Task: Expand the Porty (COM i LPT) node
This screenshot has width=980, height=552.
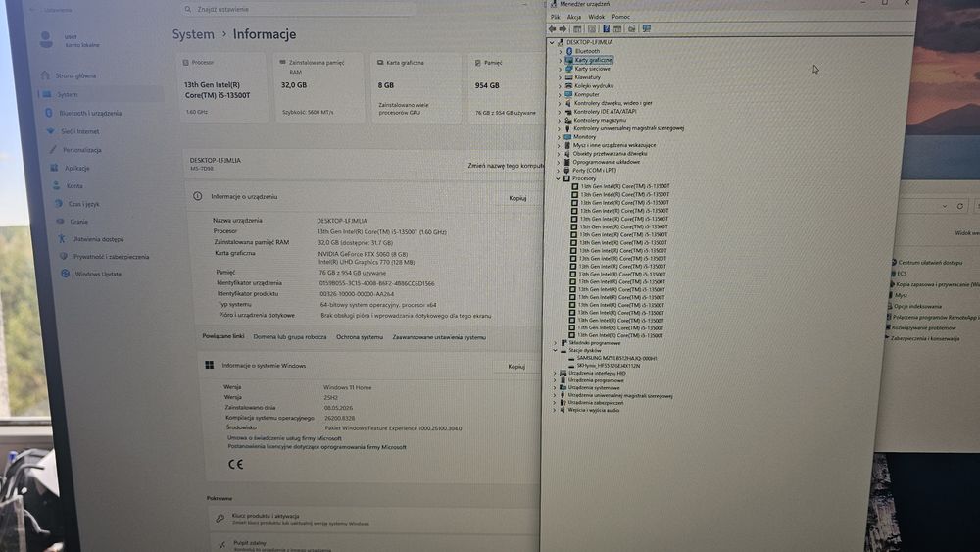Action: (x=559, y=170)
